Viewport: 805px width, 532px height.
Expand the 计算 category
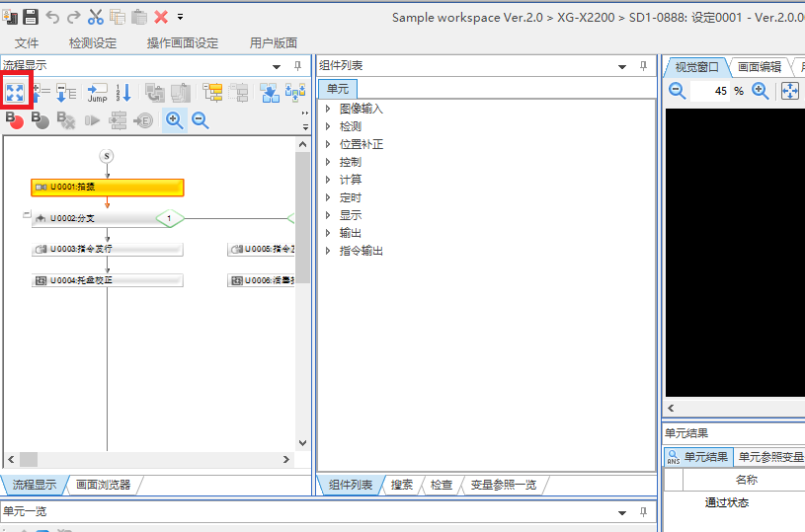click(x=328, y=180)
